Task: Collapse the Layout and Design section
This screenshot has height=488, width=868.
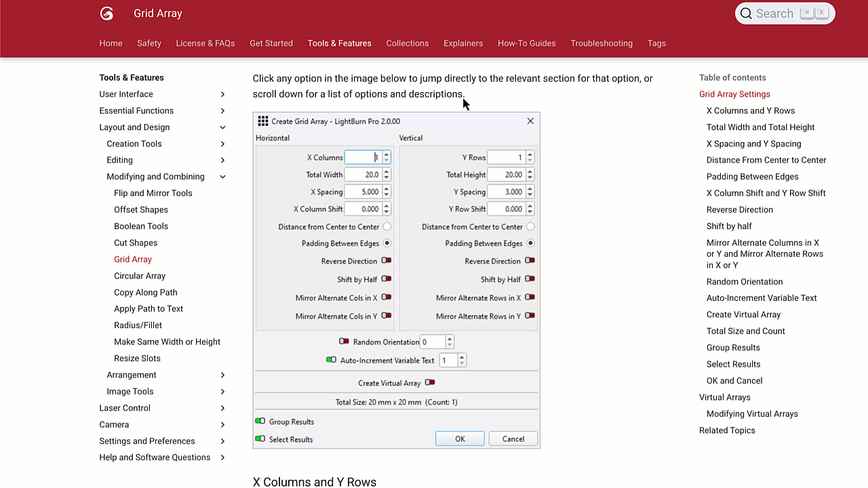Action: click(x=222, y=127)
